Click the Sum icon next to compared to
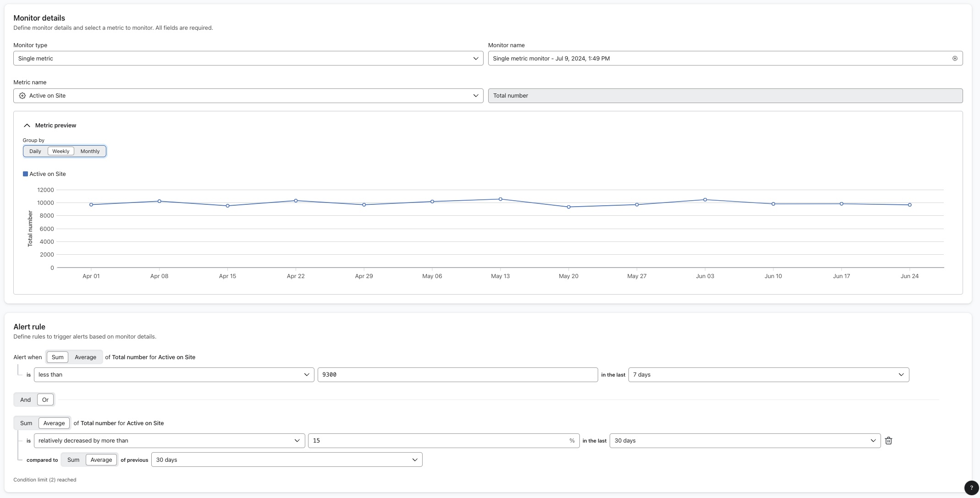The width and height of the screenshot is (980, 498). 73,459
